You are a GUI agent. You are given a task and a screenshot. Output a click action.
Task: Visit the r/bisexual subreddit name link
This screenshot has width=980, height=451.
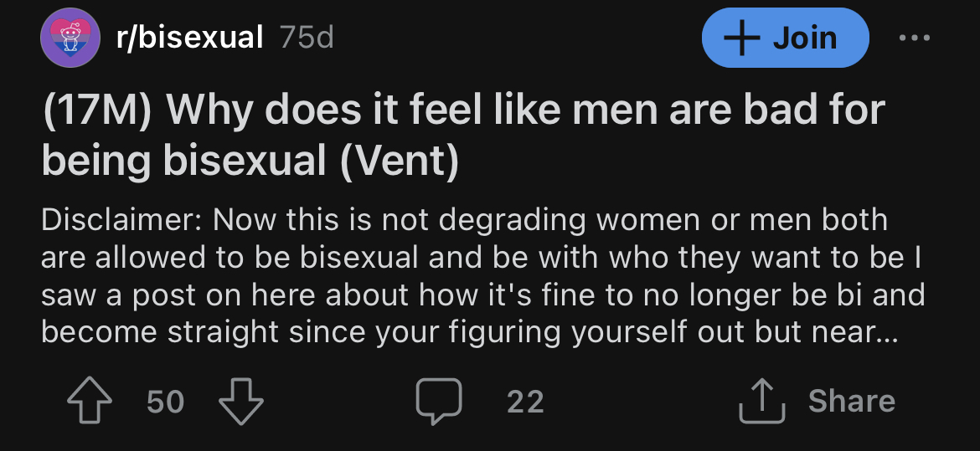click(189, 38)
